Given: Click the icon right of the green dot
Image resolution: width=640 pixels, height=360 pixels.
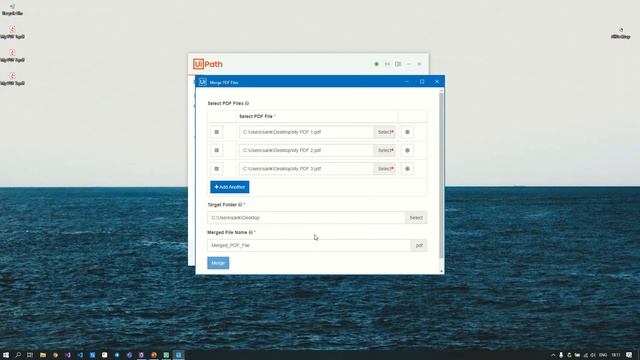Looking at the screenshot, I should [x=387, y=64].
